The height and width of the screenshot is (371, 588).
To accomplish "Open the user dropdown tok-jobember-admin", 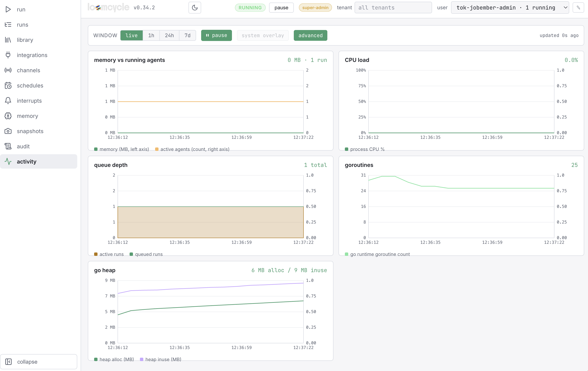I will (510, 8).
